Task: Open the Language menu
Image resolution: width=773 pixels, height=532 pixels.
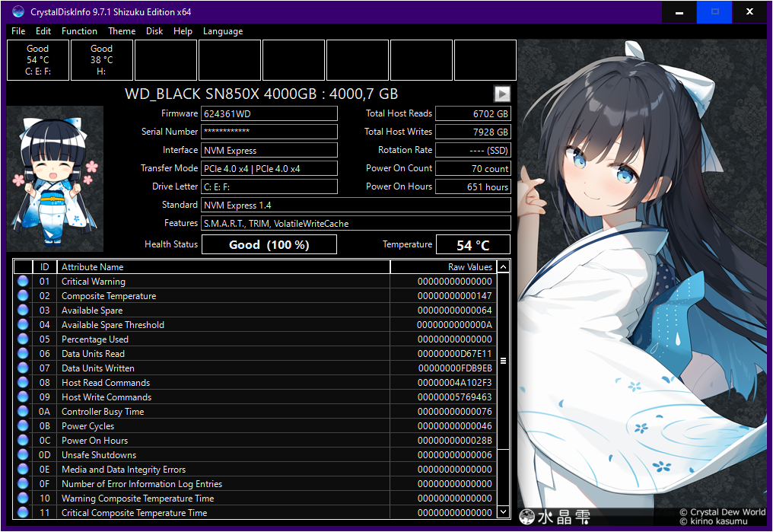Action: point(223,31)
